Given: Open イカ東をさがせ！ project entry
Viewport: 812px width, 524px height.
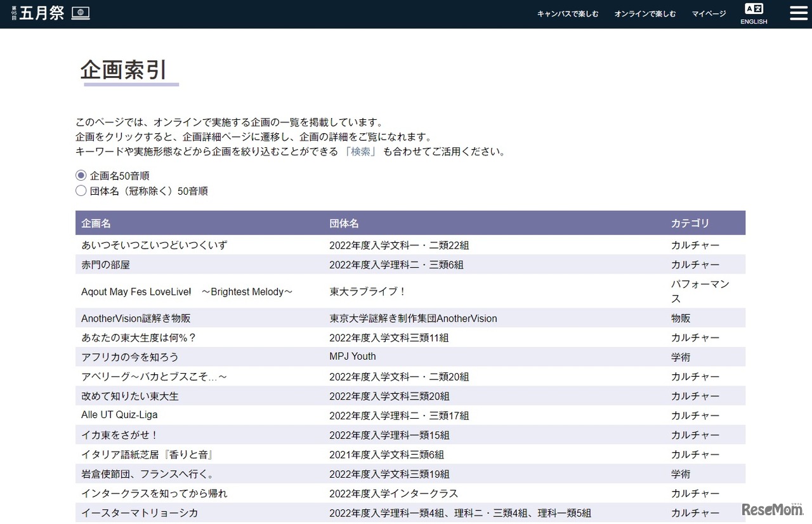Looking at the screenshot, I should click(119, 435).
